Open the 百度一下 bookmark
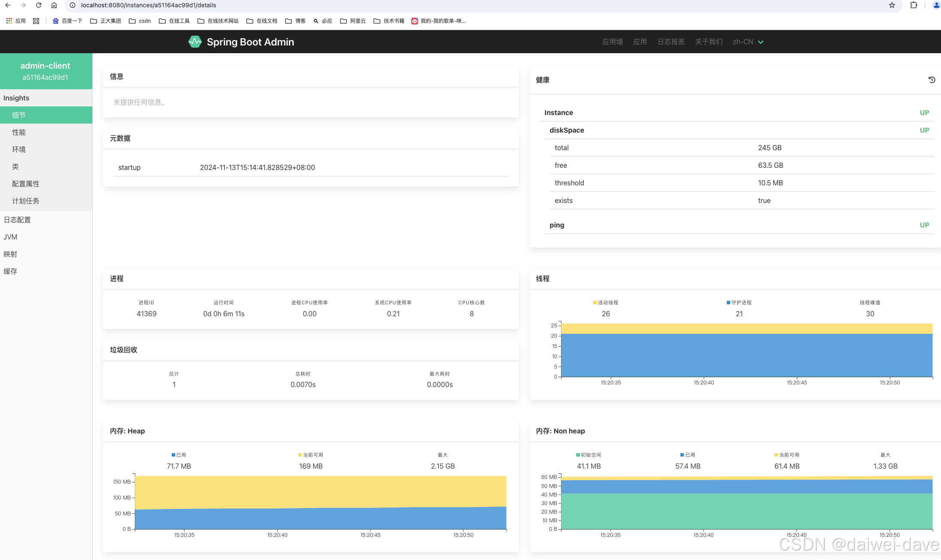Image resolution: width=941 pixels, height=560 pixels. click(67, 21)
